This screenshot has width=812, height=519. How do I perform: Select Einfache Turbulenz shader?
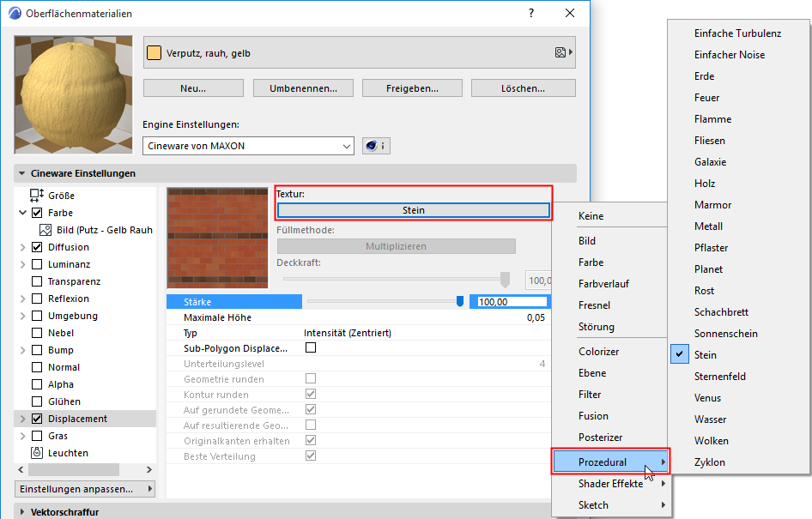coord(737,33)
